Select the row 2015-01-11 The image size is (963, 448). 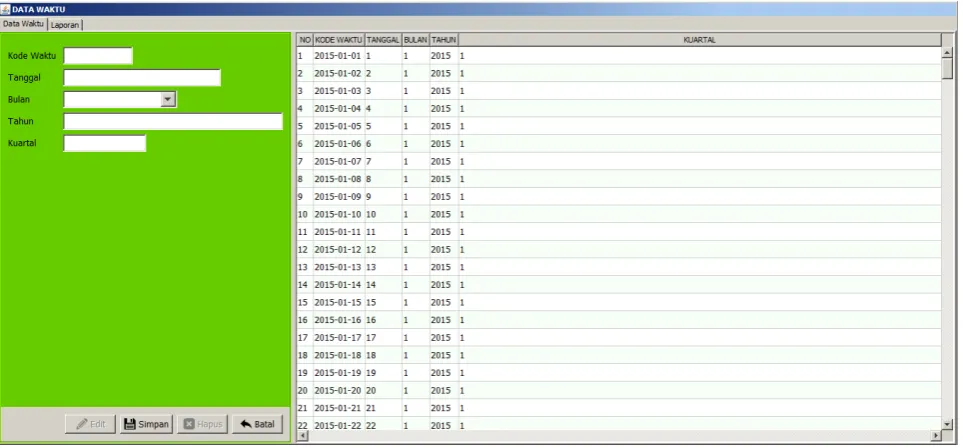[618, 232]
